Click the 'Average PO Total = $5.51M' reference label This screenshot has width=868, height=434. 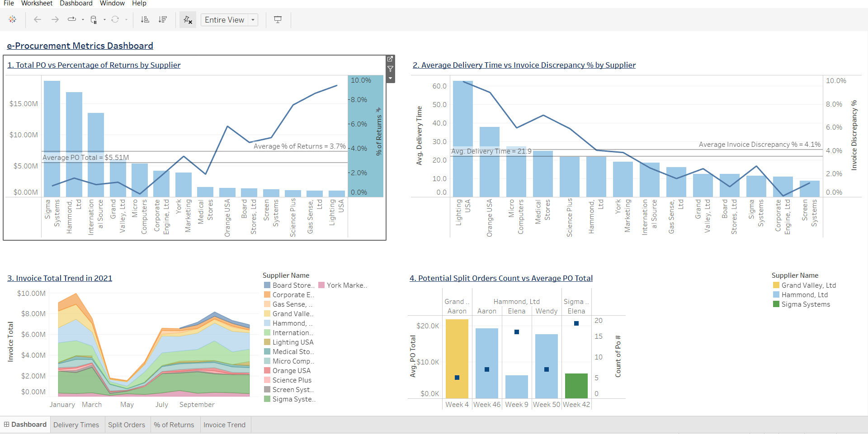click(86, 158)
